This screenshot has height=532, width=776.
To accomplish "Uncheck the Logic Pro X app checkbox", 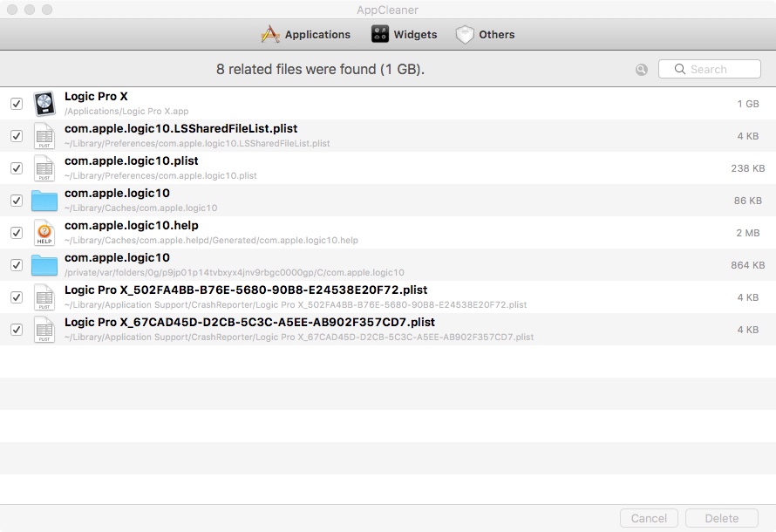I will [x=17, y=104].
